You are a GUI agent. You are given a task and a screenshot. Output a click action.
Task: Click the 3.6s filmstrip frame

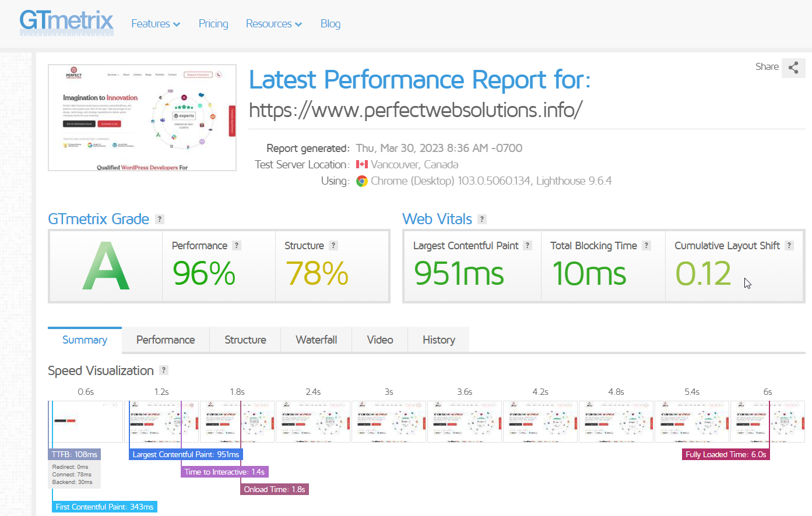465,422
